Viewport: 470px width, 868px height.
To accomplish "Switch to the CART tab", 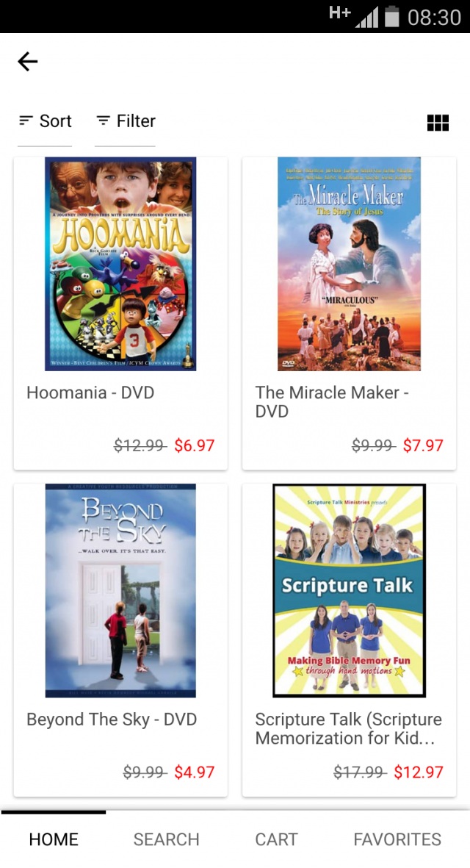I will point(276,839).
